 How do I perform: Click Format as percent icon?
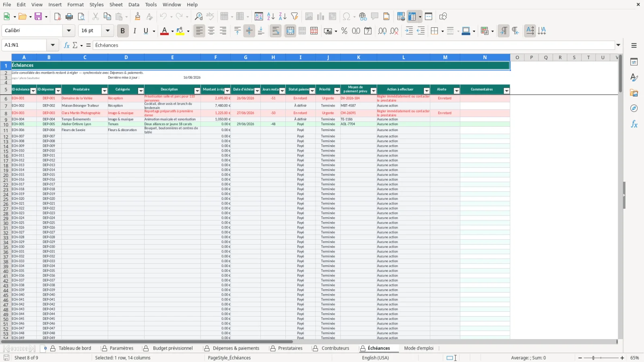pyautogui.click(x=344, y=31)
